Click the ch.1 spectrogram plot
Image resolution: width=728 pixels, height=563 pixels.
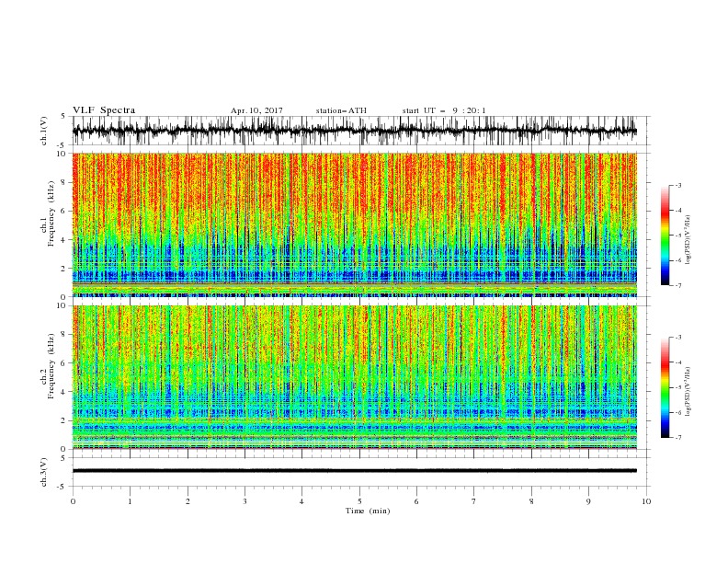click(355, 224)
